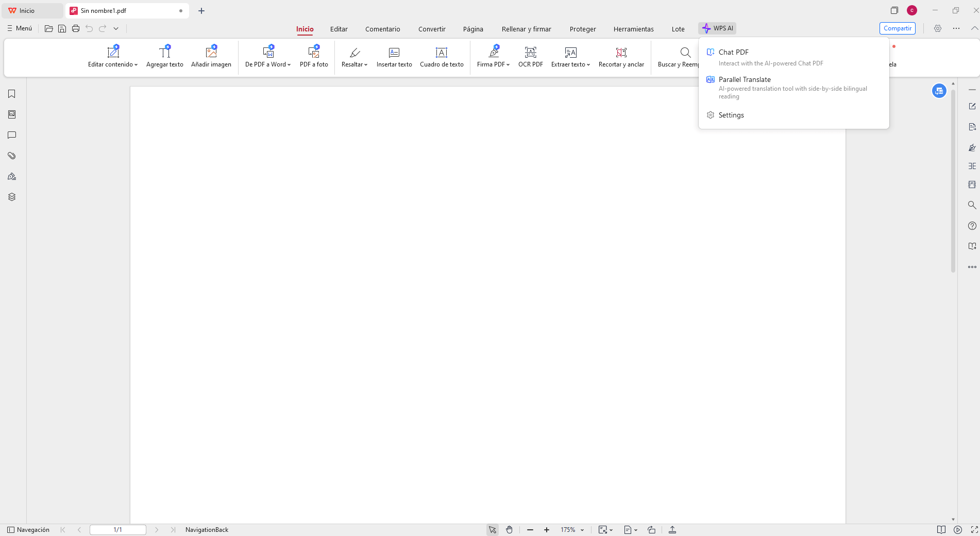
Task: Enable the arrow selection tool
Action: (x=492, y=530)
